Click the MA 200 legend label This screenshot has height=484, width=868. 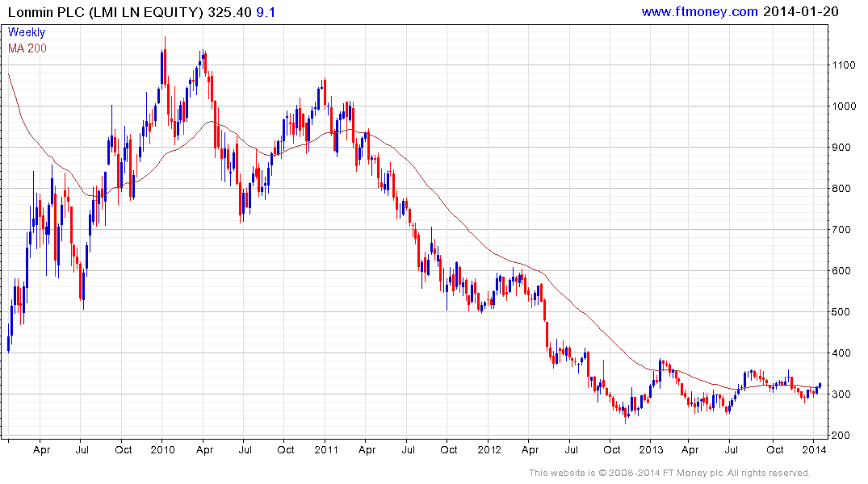click(x=27, y=48)
